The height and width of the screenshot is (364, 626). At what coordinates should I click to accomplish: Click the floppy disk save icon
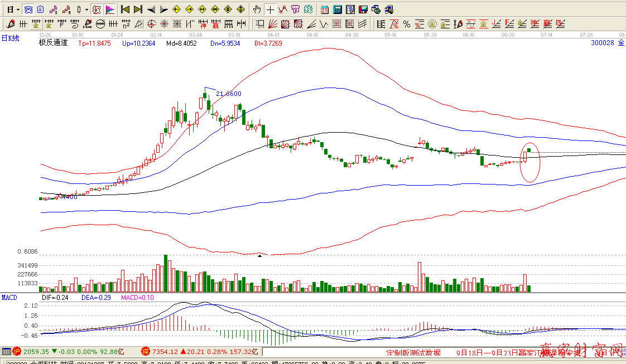[x=363, y=9]
